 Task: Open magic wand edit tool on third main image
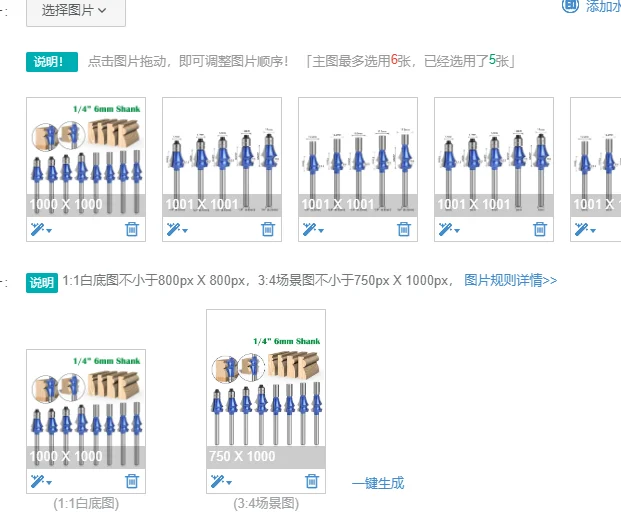(313, 229)
